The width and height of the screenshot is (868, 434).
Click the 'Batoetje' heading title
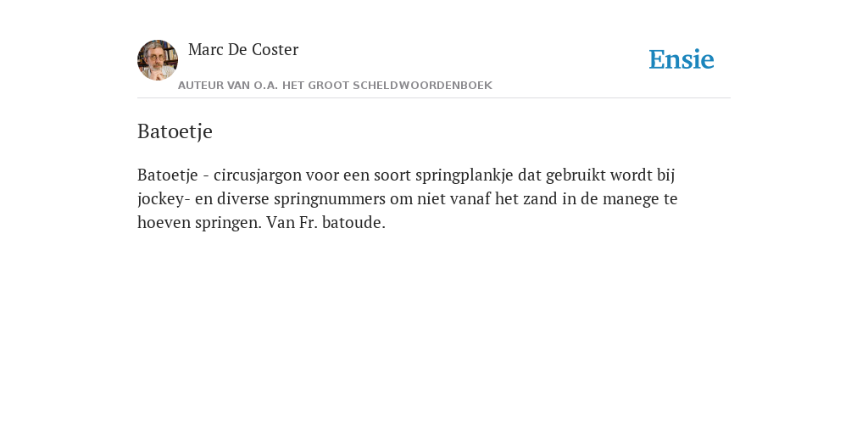175,131
